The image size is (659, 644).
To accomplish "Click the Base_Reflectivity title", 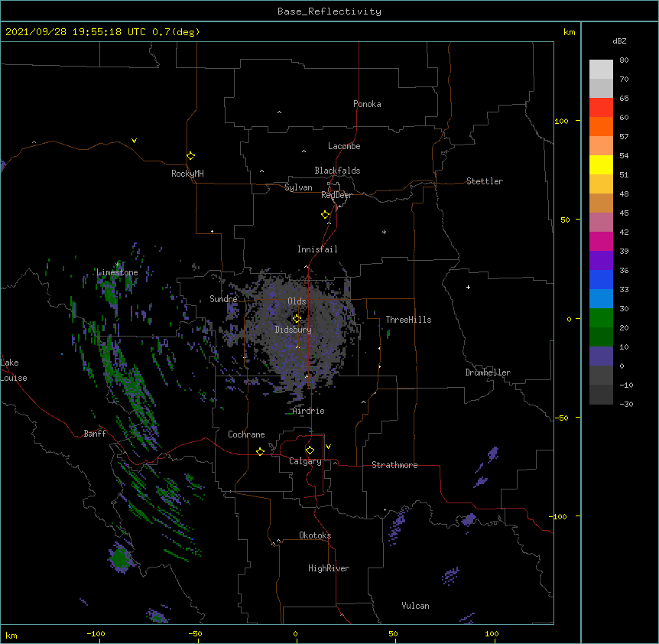I will 329,11.
